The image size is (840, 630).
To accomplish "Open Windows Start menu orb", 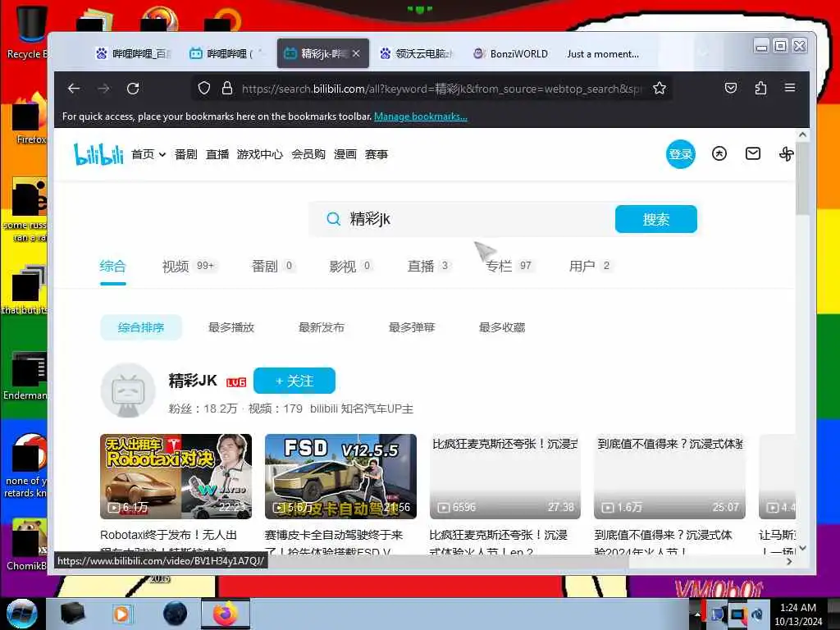I will [21, 614].
